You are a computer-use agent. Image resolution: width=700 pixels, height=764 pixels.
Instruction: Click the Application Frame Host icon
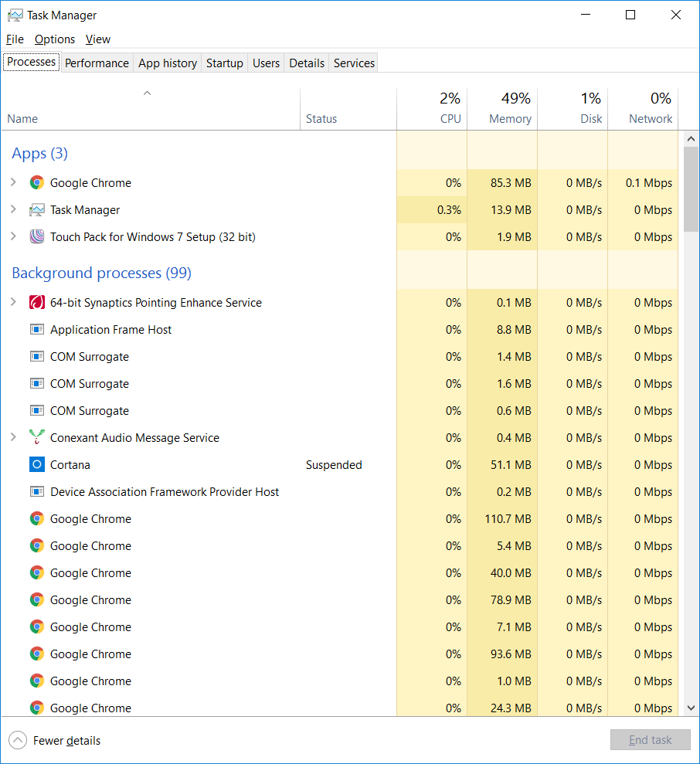pos(36,330)
